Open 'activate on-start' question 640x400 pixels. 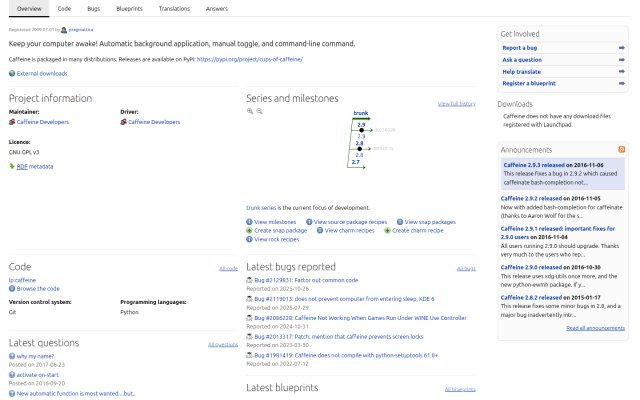coord(38,375)
